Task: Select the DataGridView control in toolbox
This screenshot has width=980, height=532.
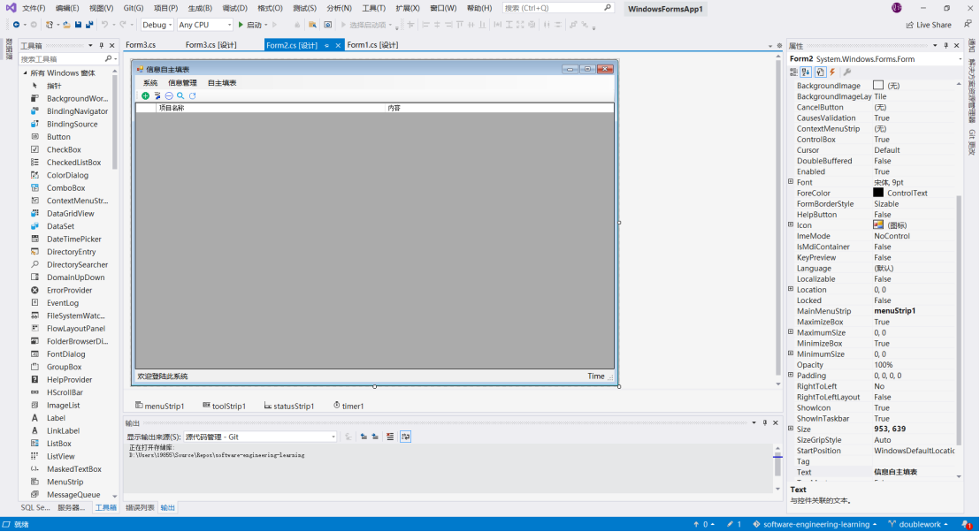Action: [x=70, y=214]
